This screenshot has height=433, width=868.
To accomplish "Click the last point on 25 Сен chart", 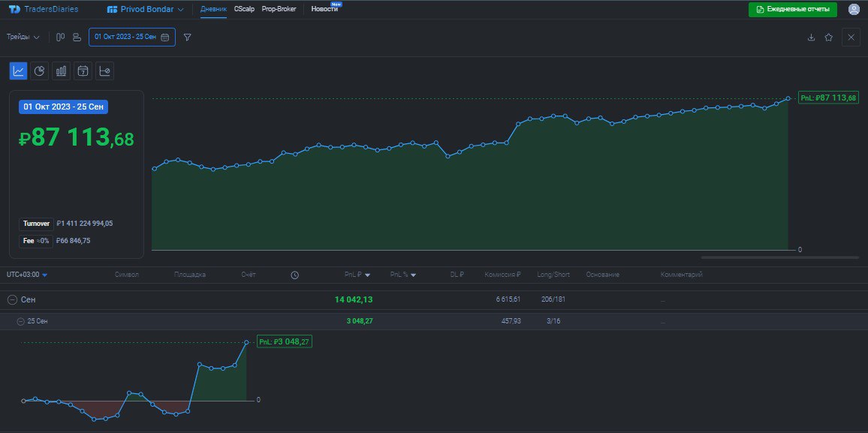I will click(x=246, y=342).
